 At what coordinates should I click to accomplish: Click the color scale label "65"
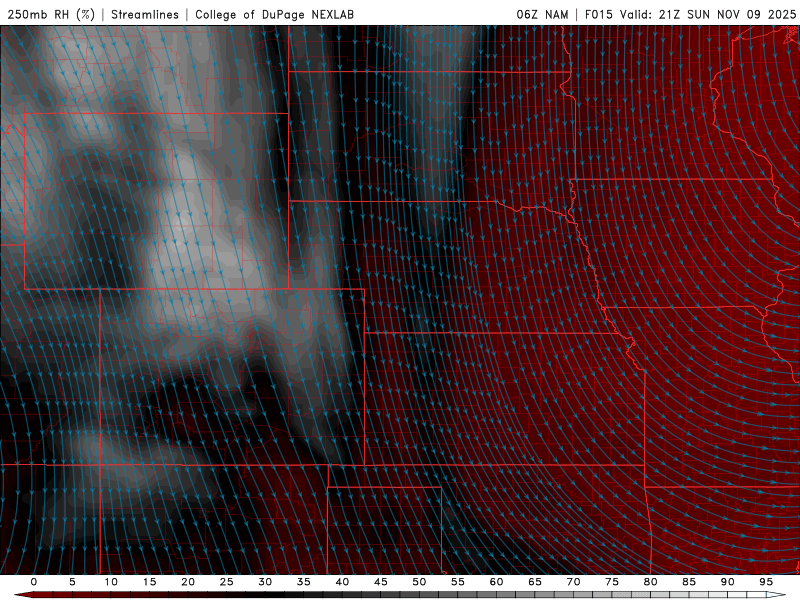click(x=535, y=582)
